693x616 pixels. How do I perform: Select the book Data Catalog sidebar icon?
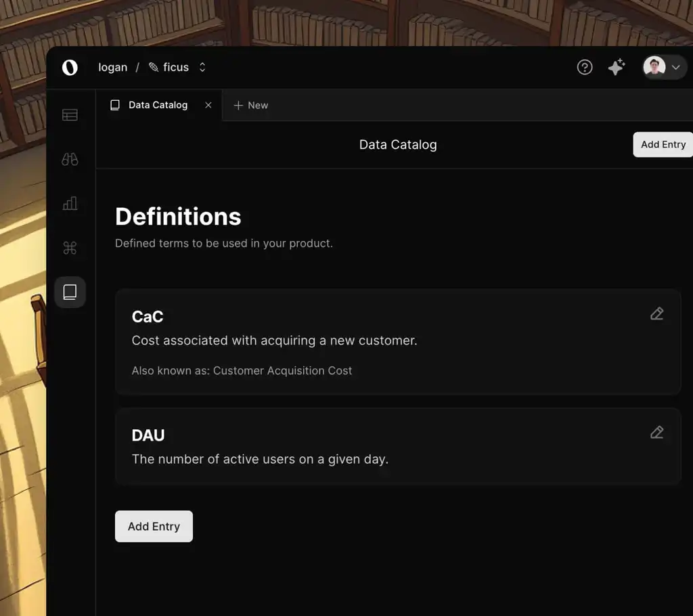click(x=70, y=292)
